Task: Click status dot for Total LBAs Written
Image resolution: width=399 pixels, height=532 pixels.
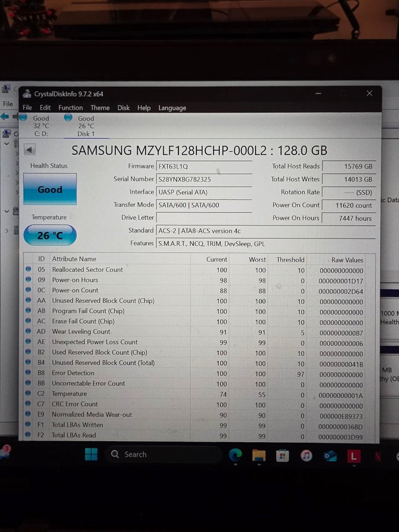Action: click(x=28, y=425)
